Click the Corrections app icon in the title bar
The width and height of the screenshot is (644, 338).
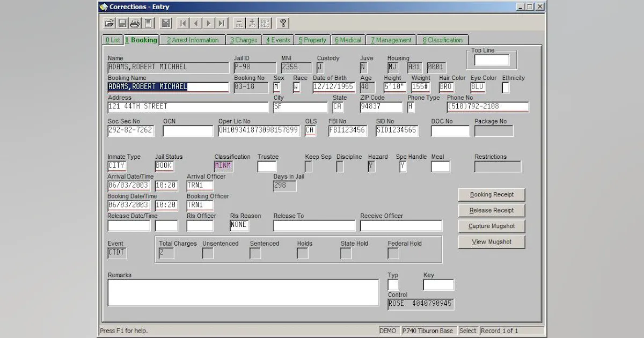(x=104, y=7)
